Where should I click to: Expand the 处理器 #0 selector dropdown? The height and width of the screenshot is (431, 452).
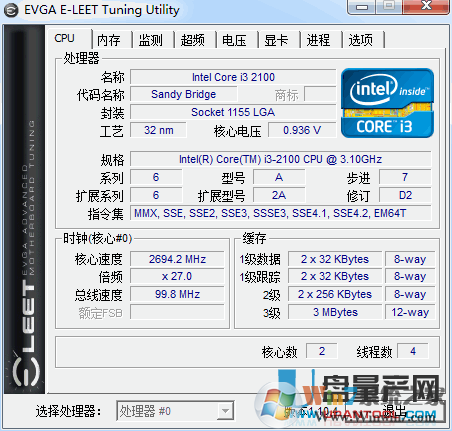point(225,411)
